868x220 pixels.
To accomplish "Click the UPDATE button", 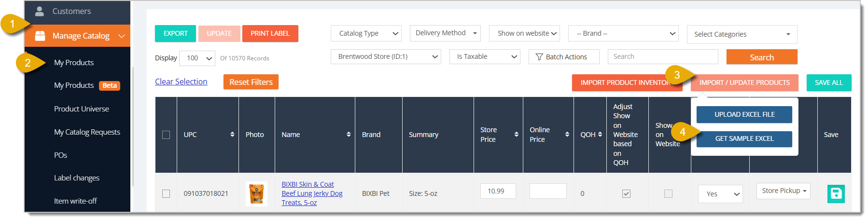I will (219, 33).
